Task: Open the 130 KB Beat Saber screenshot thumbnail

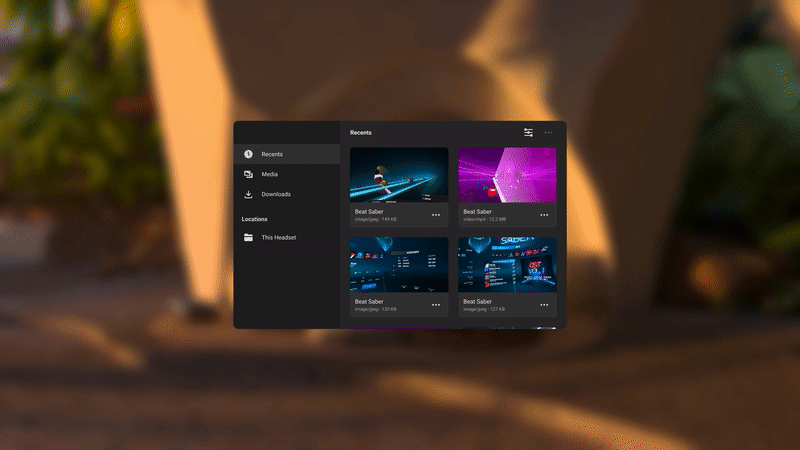Action: coord(399,264)
